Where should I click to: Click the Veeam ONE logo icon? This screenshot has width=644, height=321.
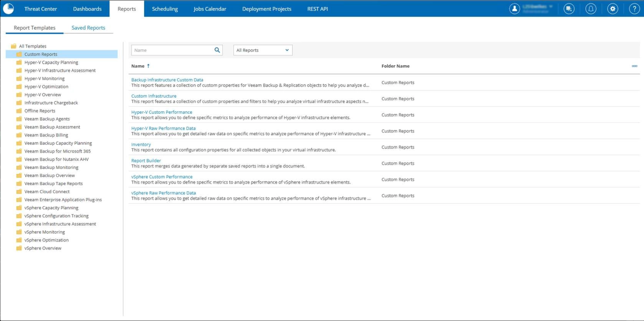click(8, 8)
